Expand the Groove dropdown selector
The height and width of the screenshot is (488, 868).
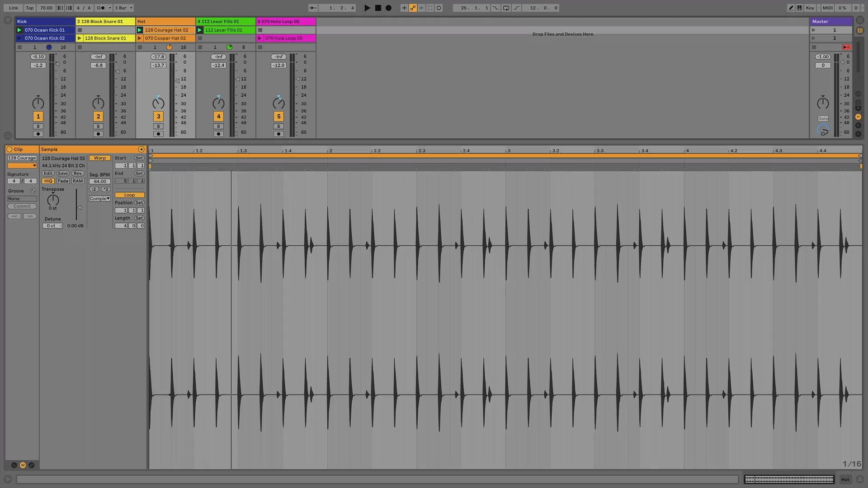[21, 198]
